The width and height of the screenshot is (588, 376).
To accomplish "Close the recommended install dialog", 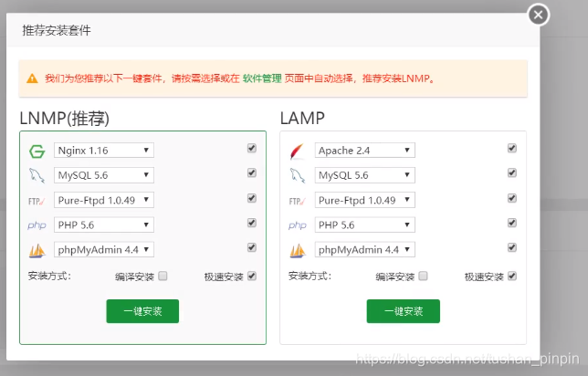I will [539, 15].
